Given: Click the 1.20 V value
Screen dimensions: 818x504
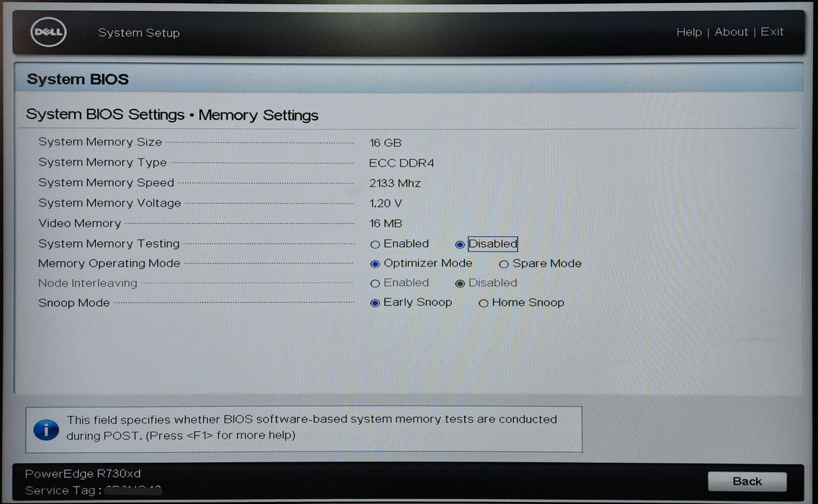Looking at the screenshot, I should pos(386,204).
